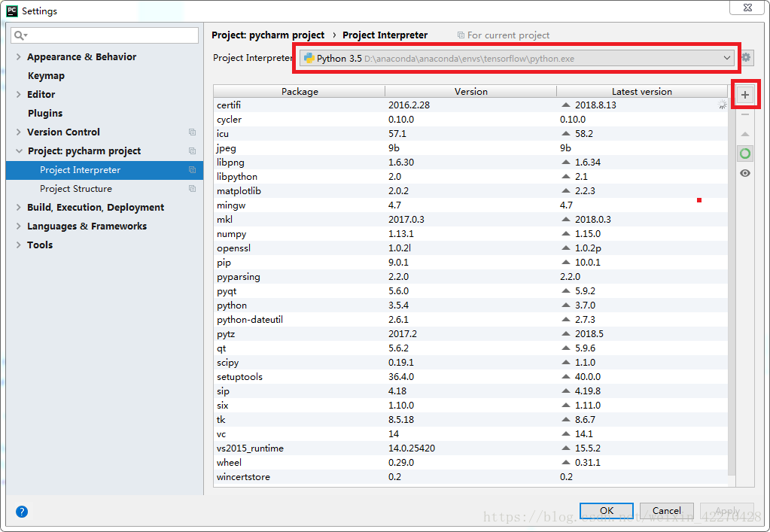Open Appearance & Behavior settings
Image resolution: width=770 pixels, height=532 pixels.
(81, 57)
